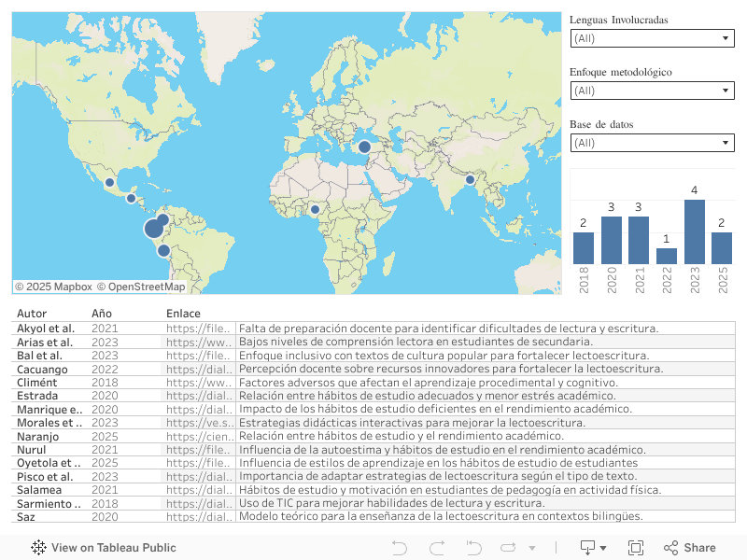Click the map point over Turkey

pyautogui.click(x=365, y=147)
